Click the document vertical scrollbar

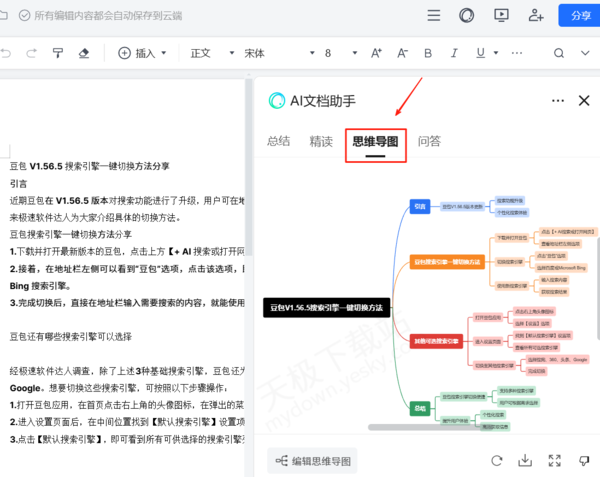coord(249,166)
